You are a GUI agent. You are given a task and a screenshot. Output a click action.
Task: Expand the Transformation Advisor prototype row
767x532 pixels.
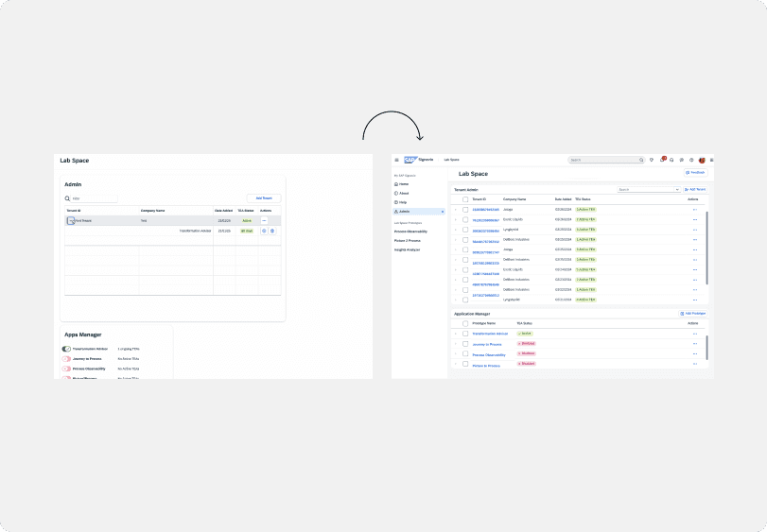coord(456,335)
